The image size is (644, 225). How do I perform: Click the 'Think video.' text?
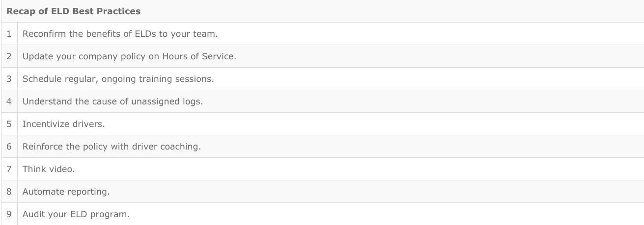click(x=48, y=169)
